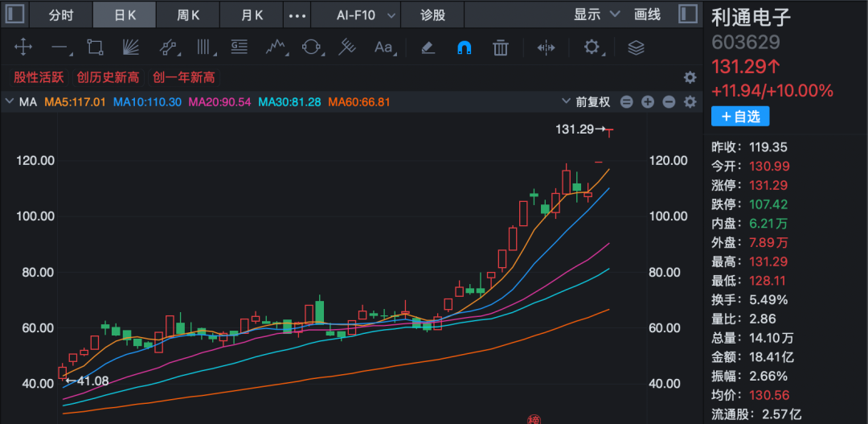Click the trash delete drawings icon

coord(501,47)
